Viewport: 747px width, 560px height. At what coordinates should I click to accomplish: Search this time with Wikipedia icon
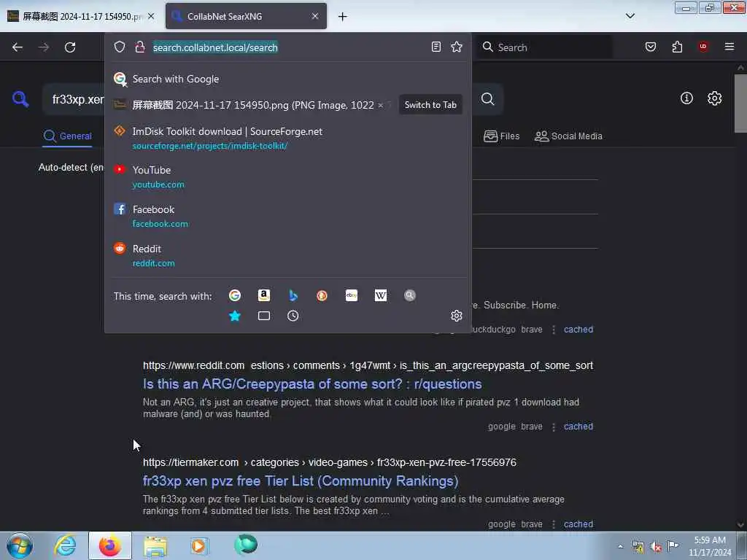[381, 295]
